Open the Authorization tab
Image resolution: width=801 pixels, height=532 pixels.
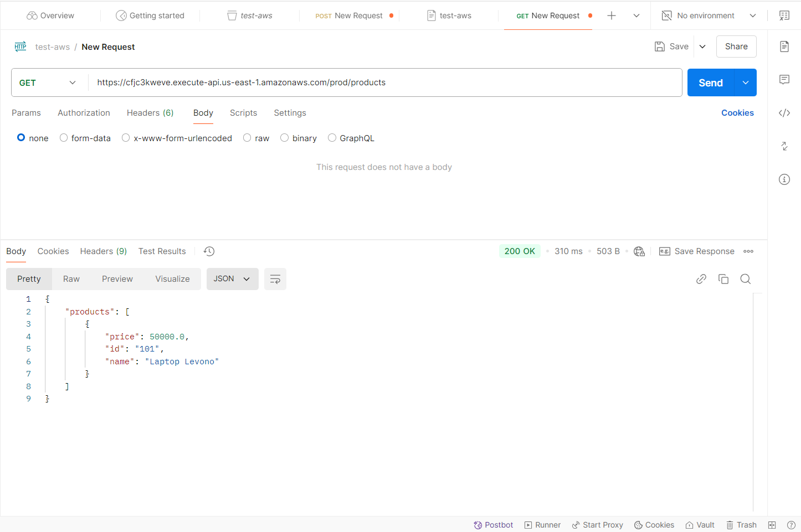(84, 113)
